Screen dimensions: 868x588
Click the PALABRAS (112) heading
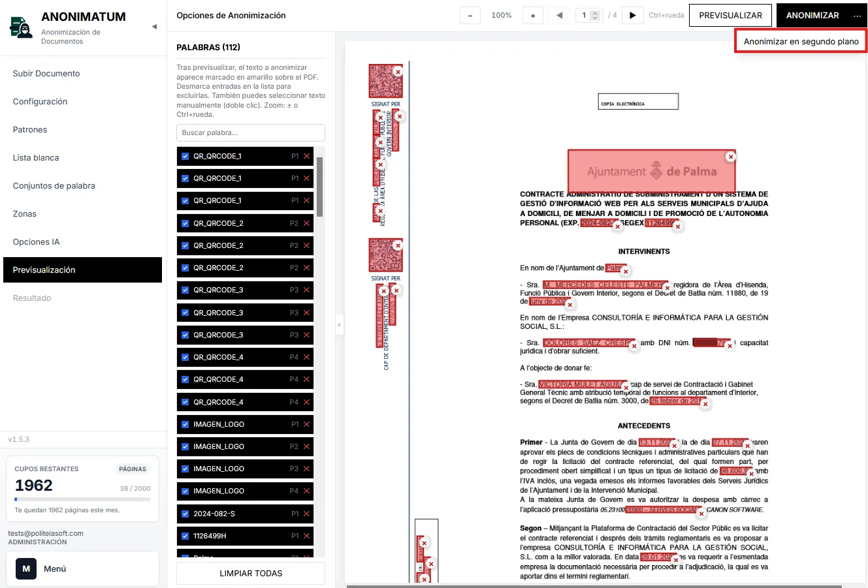pyautogui.click(x=208, y=47)
